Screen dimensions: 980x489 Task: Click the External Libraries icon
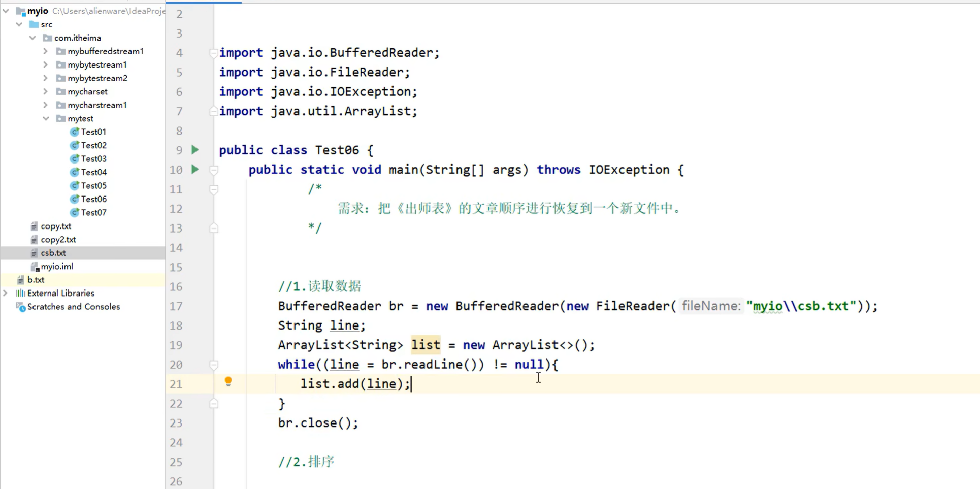click(x=19, y=293)
